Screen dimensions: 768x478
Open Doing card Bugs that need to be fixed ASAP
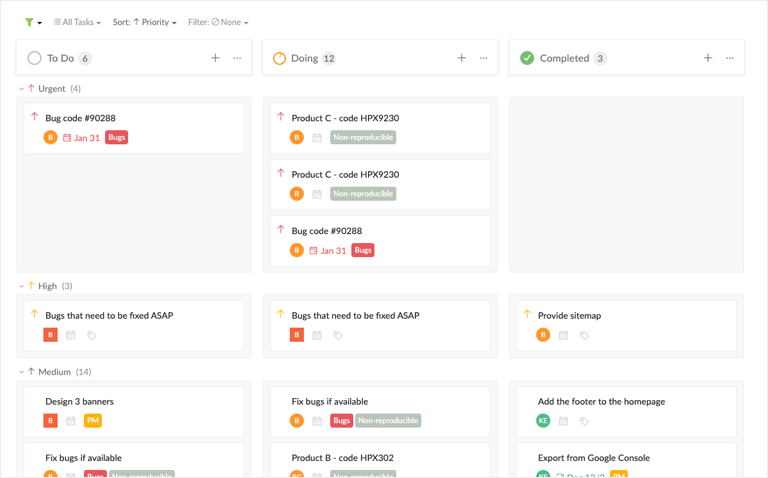tap(380, 326)
